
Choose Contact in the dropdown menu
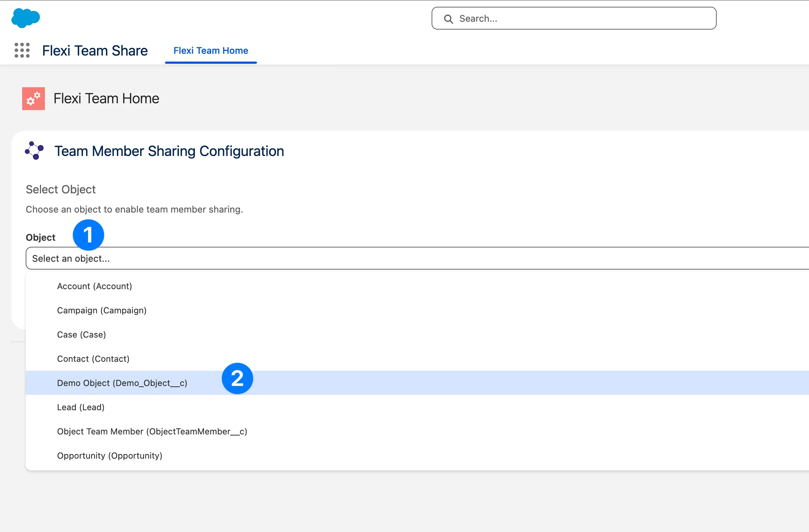pyautogui.click(x=93, y=359)
